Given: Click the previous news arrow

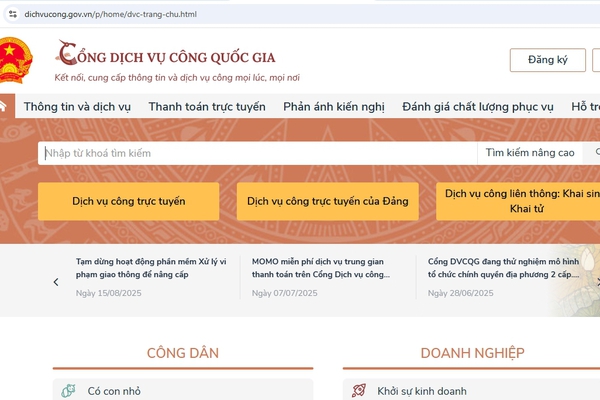Looking at the screenshot, I should click(56, 282).
